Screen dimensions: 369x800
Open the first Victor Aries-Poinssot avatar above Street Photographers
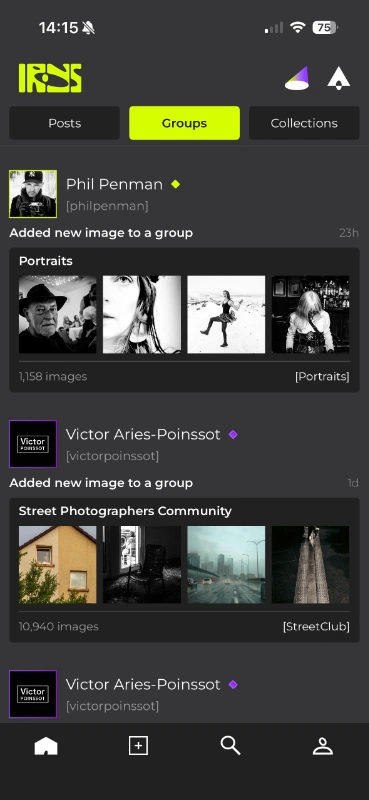pos(33,444)
